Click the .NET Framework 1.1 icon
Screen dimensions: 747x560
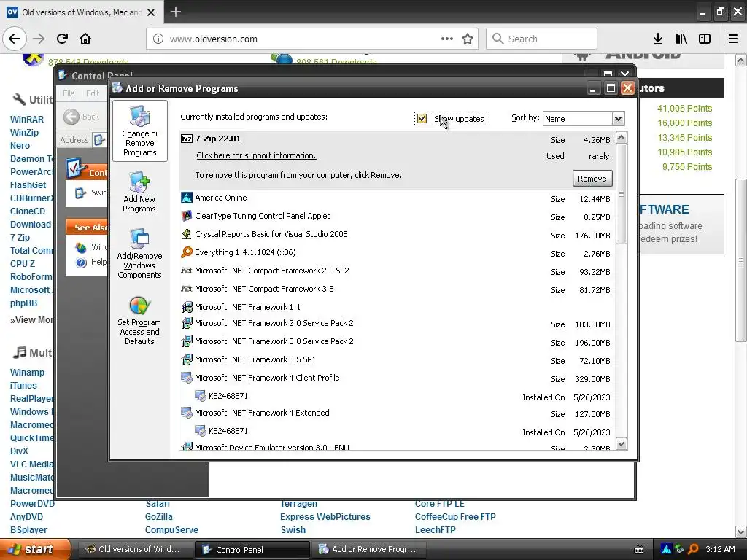187,307
